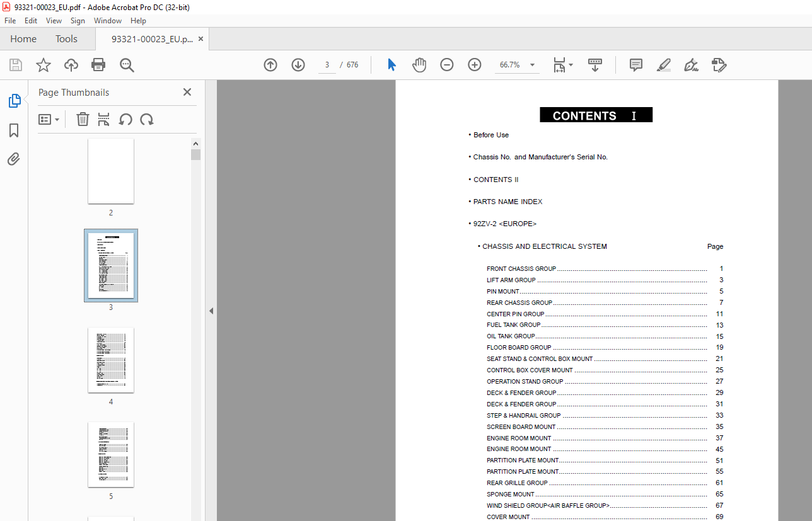The height and width of the screenshot is (521, 812).
Task: Zoom in with the plus button
Action: tap(475, 65)
